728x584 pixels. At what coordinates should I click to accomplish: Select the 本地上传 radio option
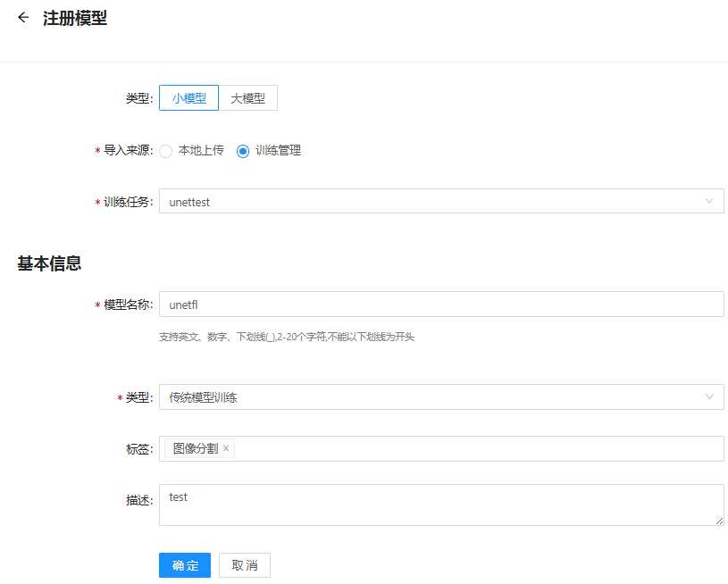pyautogui.click(x=166, y=151)
